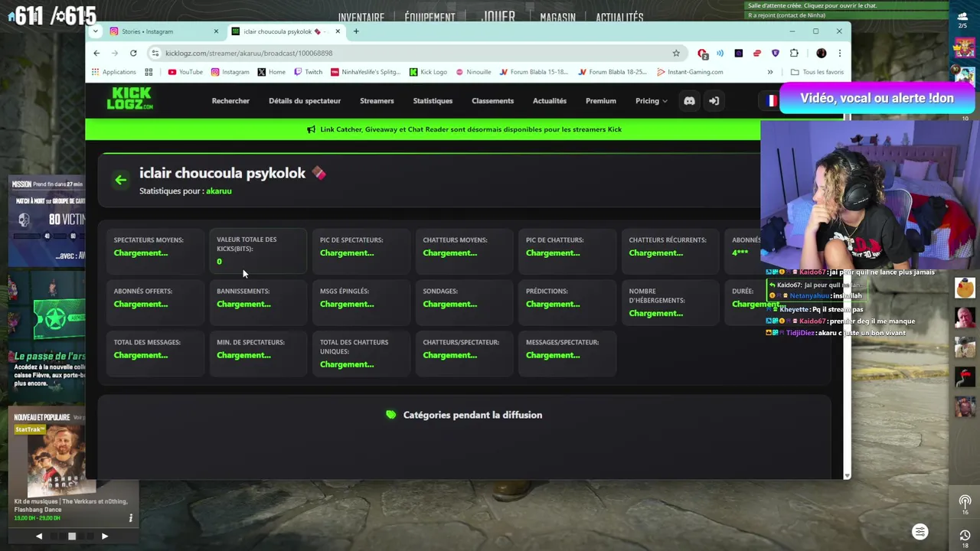This screenshot has width=980, height=551.
Task: Click the previous arrow under the store carousel
Action: click(x=39, y=536)
